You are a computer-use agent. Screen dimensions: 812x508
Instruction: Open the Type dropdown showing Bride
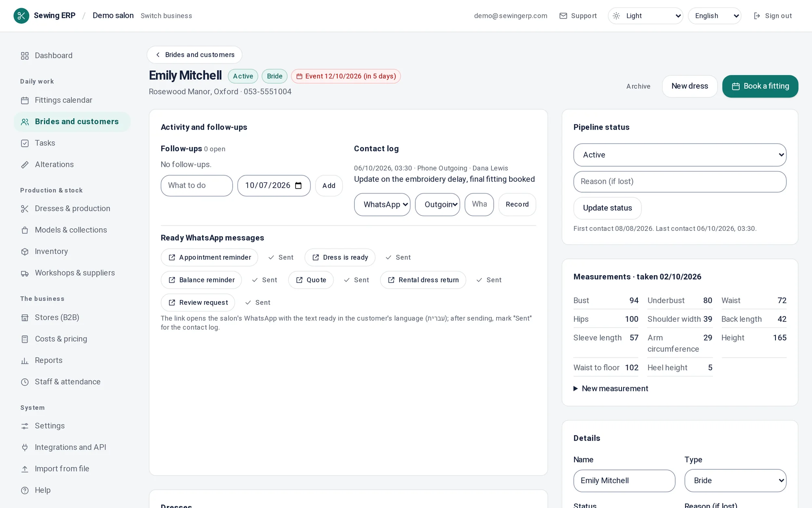tap(735, 481)
